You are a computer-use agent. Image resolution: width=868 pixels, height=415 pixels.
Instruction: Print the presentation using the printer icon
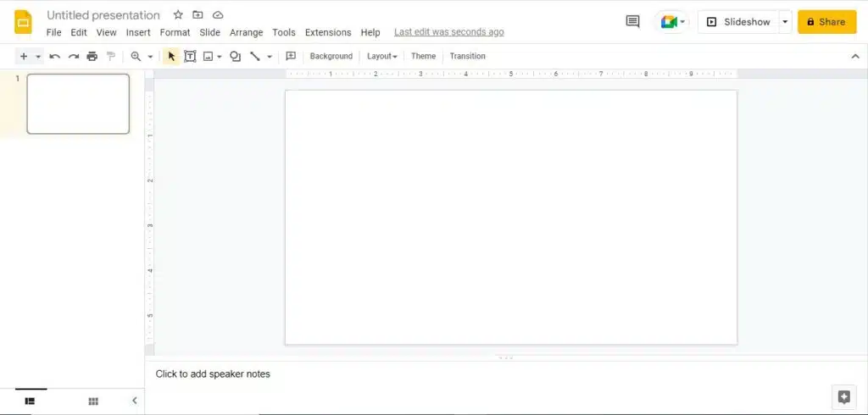[92, 57]
